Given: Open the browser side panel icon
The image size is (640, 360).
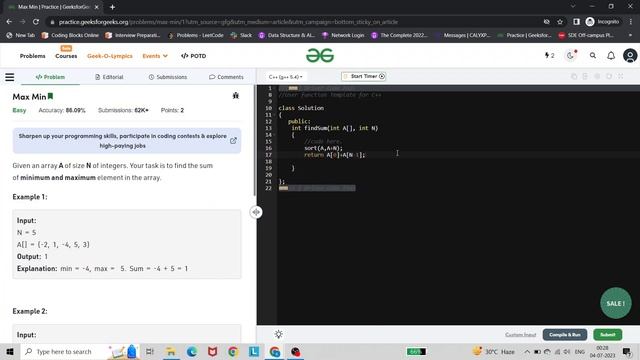Looking at the screenshot, I should click(576, 22).
